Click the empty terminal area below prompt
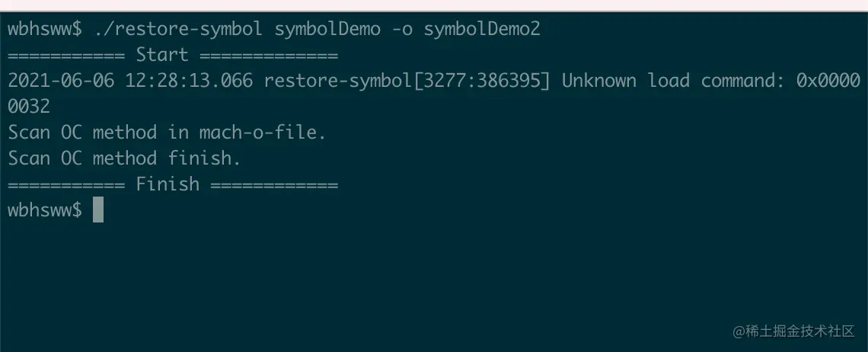The height and width of the screenshot is (352, 868). point(388,277)
